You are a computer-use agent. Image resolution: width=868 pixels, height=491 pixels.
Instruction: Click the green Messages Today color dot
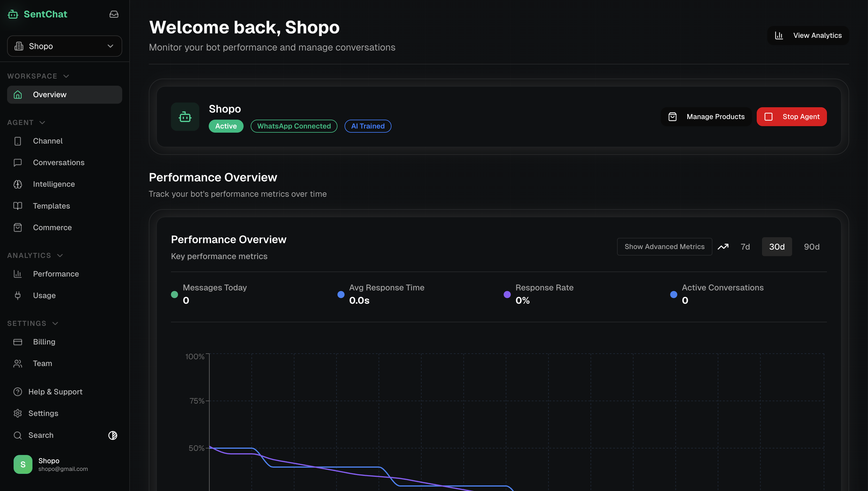174,295
